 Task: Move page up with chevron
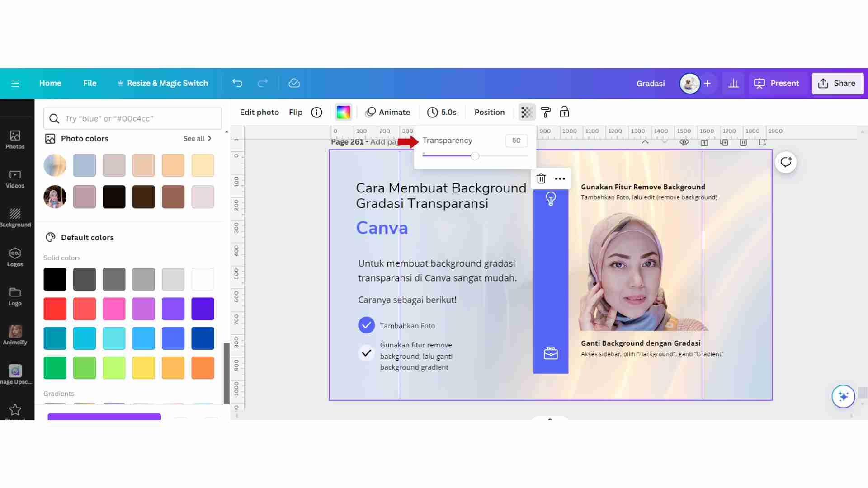tap(645, 142)
